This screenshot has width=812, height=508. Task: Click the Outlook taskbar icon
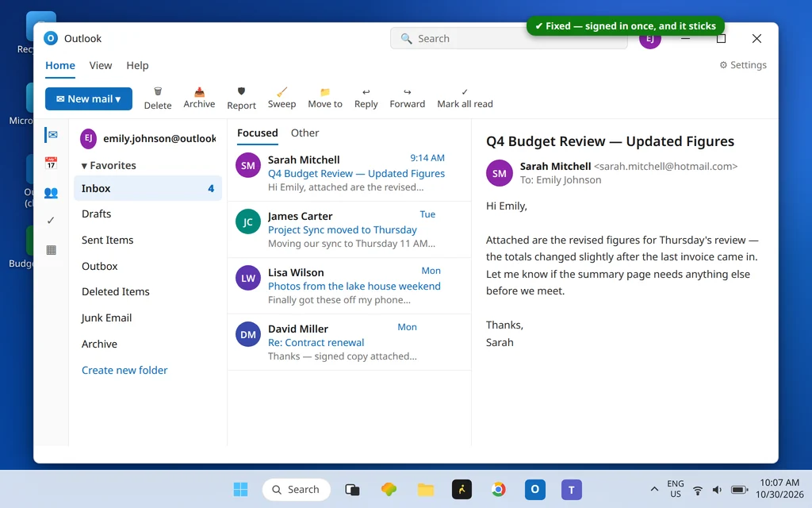point(535,489)
